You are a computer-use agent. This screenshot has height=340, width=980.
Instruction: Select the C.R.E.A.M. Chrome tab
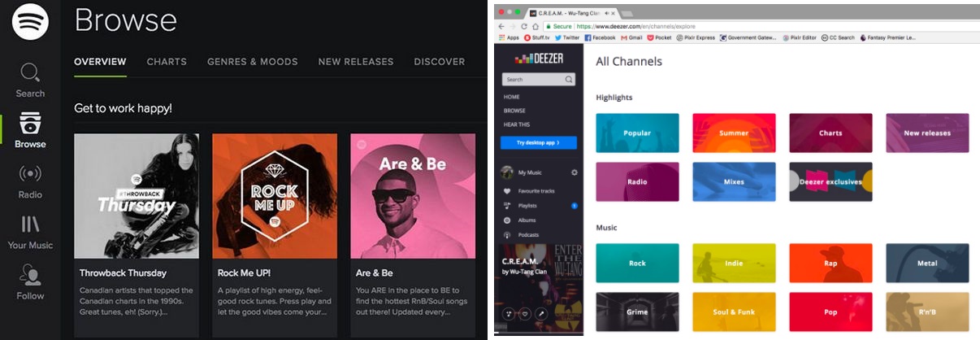tap(574, 12)
